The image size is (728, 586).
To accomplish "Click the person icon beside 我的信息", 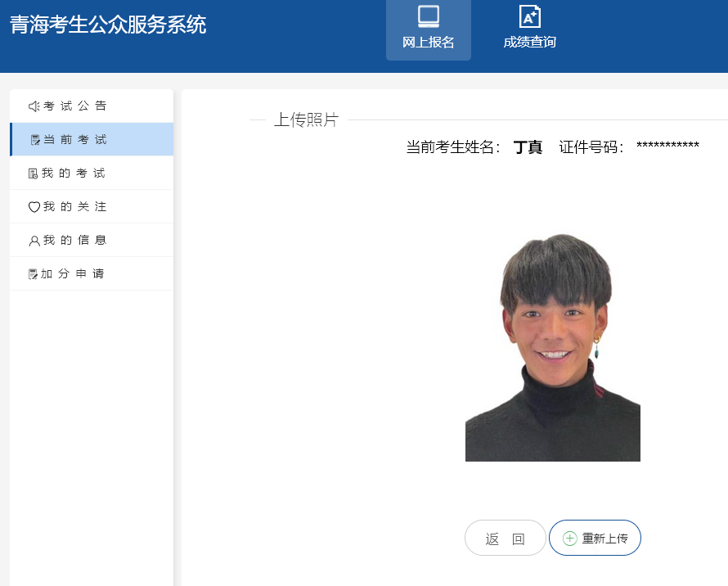I will click(x=34, y=241).
